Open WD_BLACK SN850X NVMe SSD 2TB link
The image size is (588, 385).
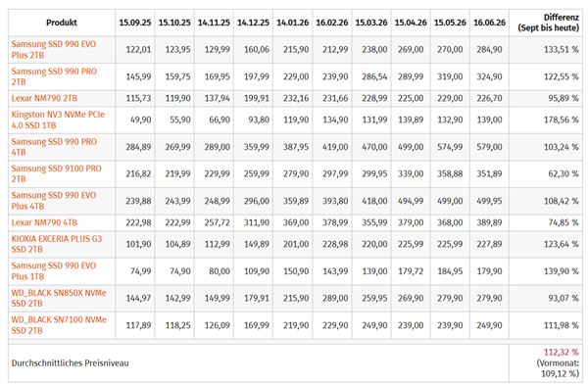point(59,298)
